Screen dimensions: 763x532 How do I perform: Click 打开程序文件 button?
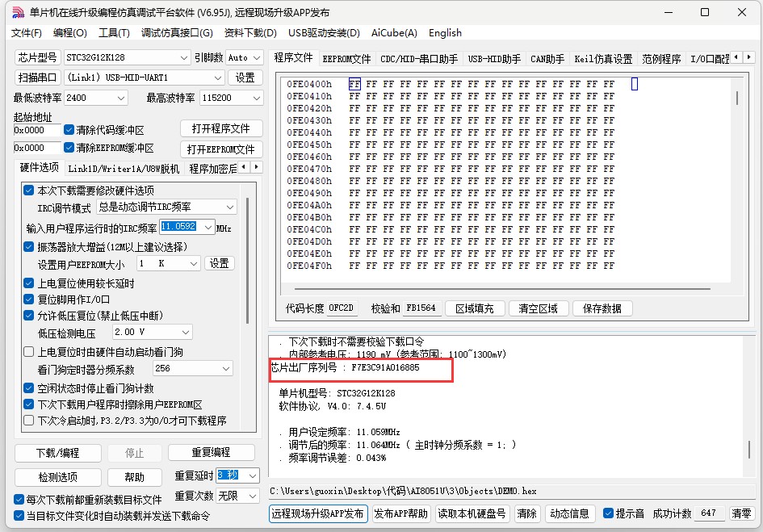point(221,128)
